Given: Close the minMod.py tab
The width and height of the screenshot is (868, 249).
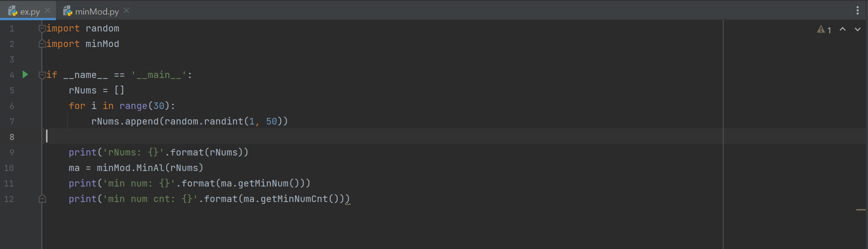Looking at the screenshot, I should (x=126, y=10).
